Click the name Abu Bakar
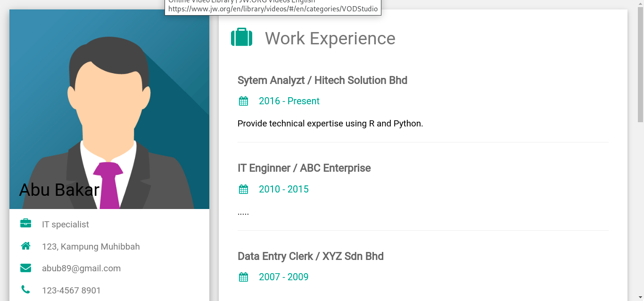The width and height of the screenshot is (644, 301). coord(59,190)
